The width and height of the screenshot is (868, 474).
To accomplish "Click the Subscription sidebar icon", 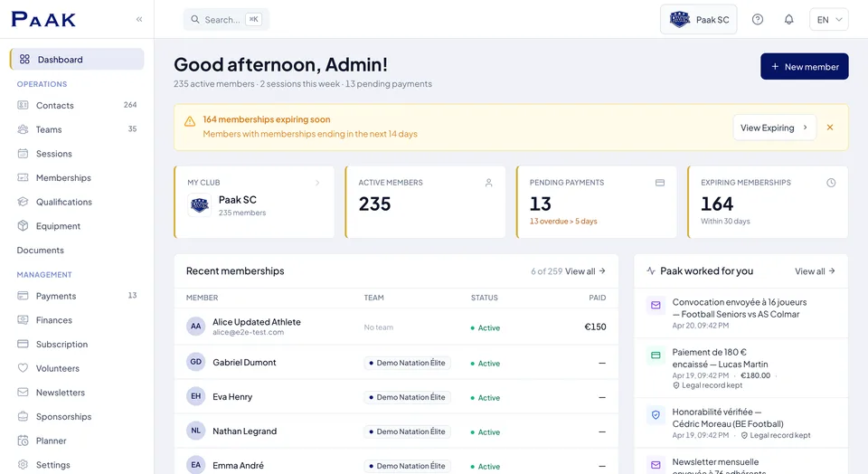I will (x=23, y=344).
